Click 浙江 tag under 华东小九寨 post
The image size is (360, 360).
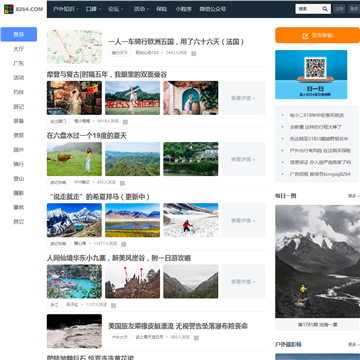(x=54, y=305)
